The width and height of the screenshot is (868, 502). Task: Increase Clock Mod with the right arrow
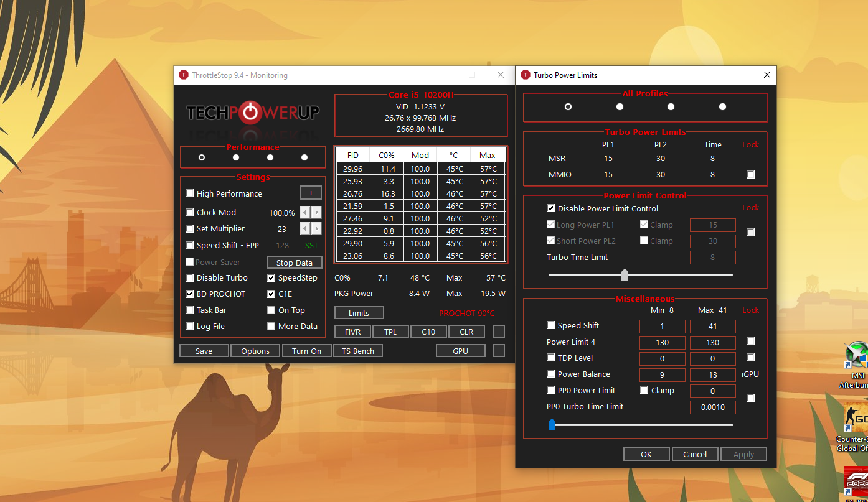point(316,212)
